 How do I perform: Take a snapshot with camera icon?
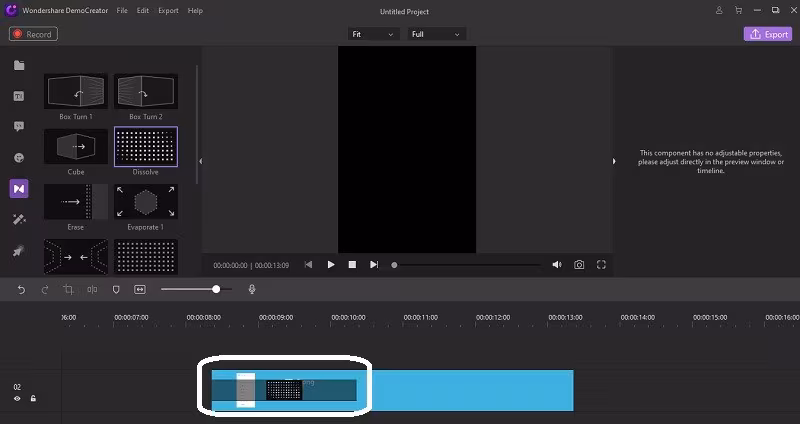[x=579, y=265]
